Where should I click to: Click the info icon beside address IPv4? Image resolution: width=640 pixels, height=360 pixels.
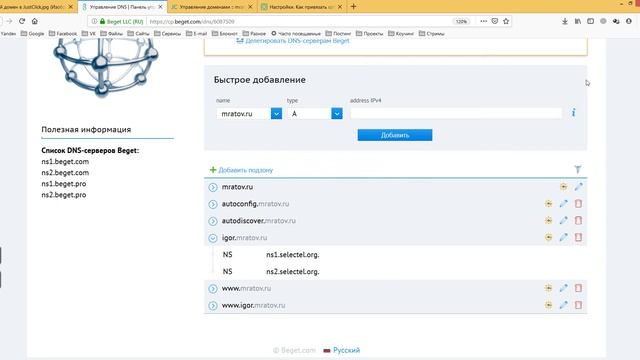pyautogui.click(x=573, y=113)
